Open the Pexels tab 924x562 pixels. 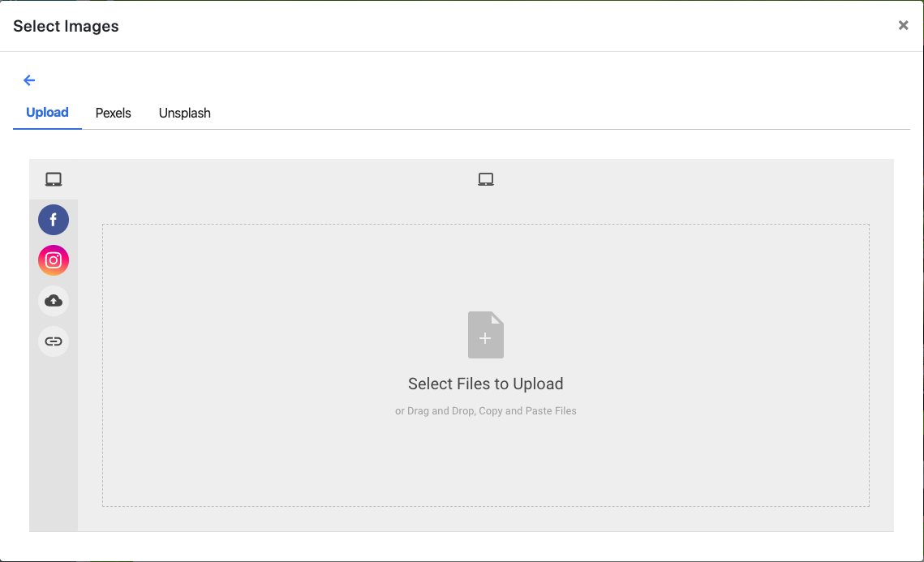(x=114, y=113)
